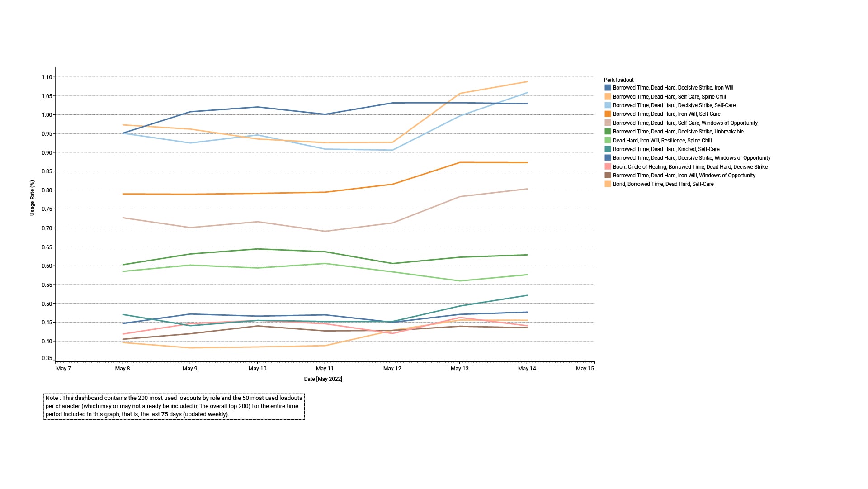Select legend label 'Borrowed Time, Dead Hard, Kindred, Self-Care'
This screenshot has width=868, height=489.
coord(666,149)
